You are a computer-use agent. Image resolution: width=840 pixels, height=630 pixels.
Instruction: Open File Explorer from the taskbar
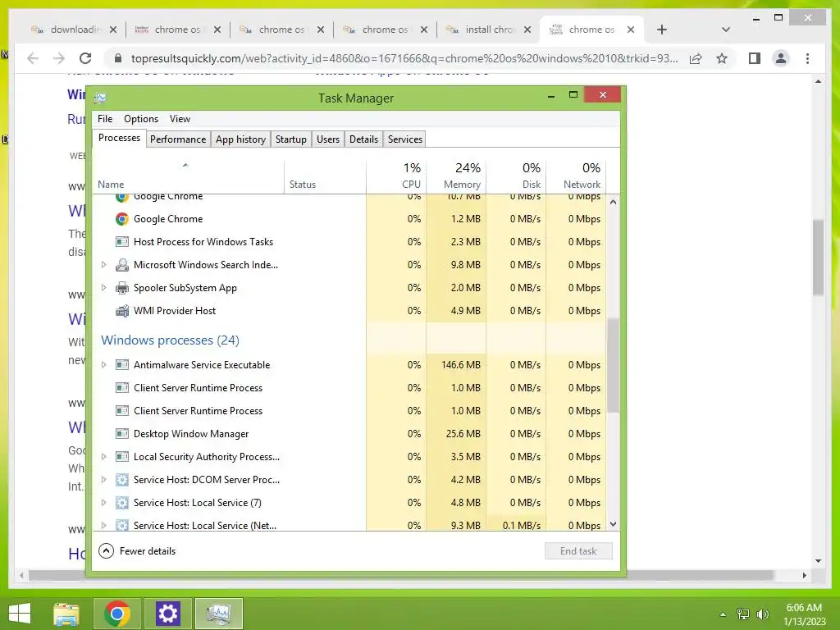[x=66, y=614]
